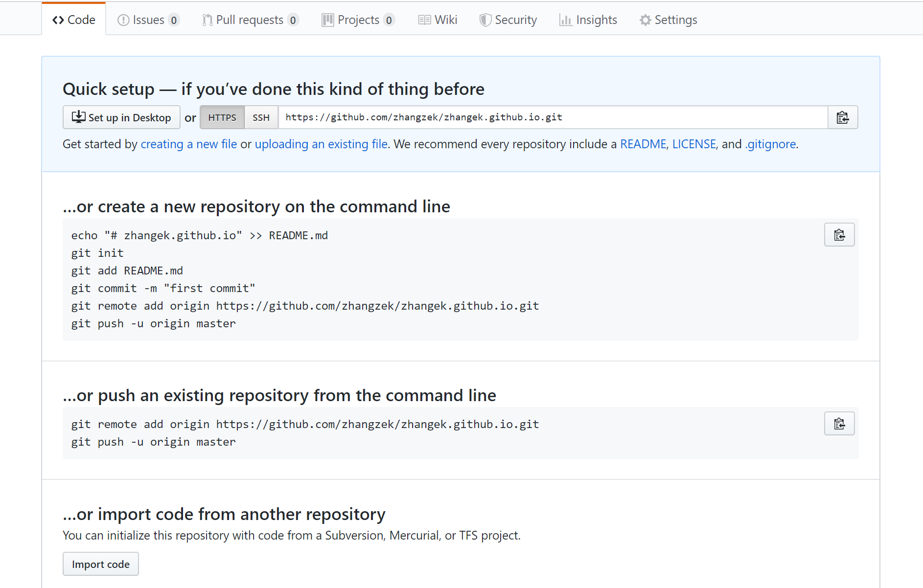Follow 'uploading an existing file' link
This screenshot has width=923, height=588.
point(321,144)
